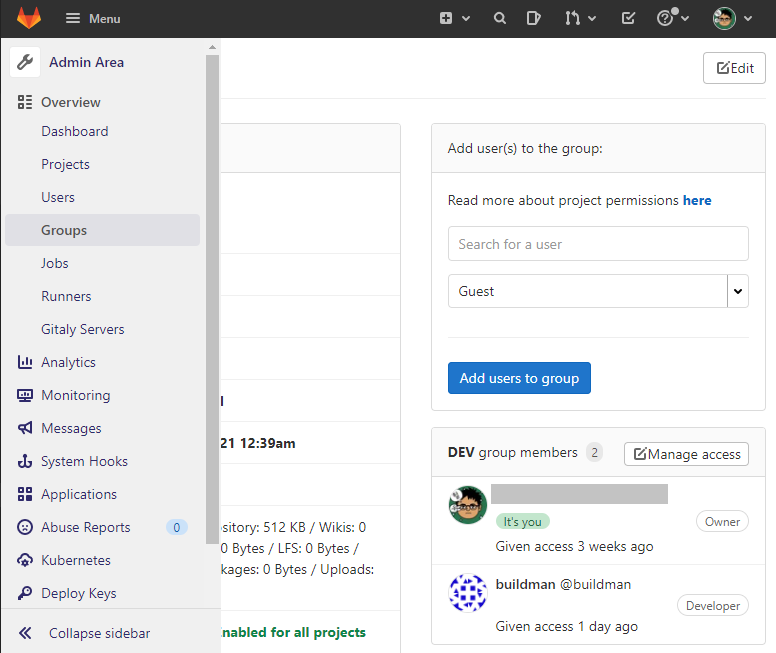Expand the help dropdown chevron
Image resolution: width=776 pixels, height=653 pixels.
pyautogui.click(x=685, y=19)
